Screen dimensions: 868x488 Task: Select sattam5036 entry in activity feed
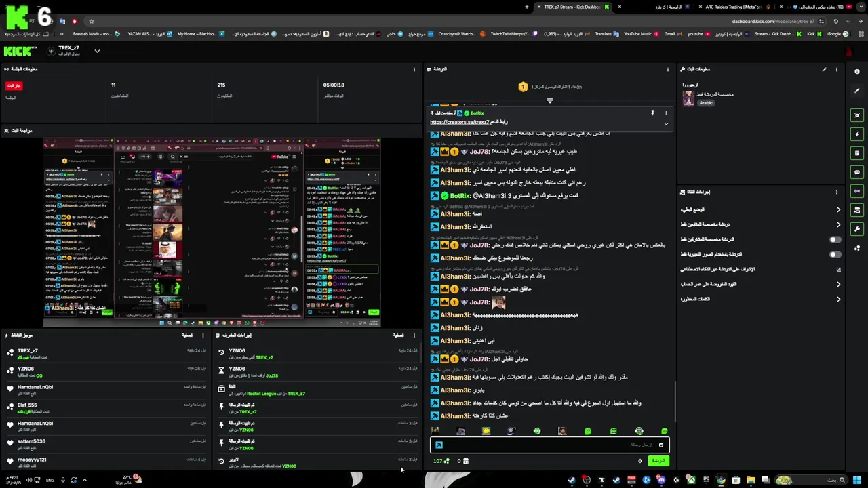105,444
